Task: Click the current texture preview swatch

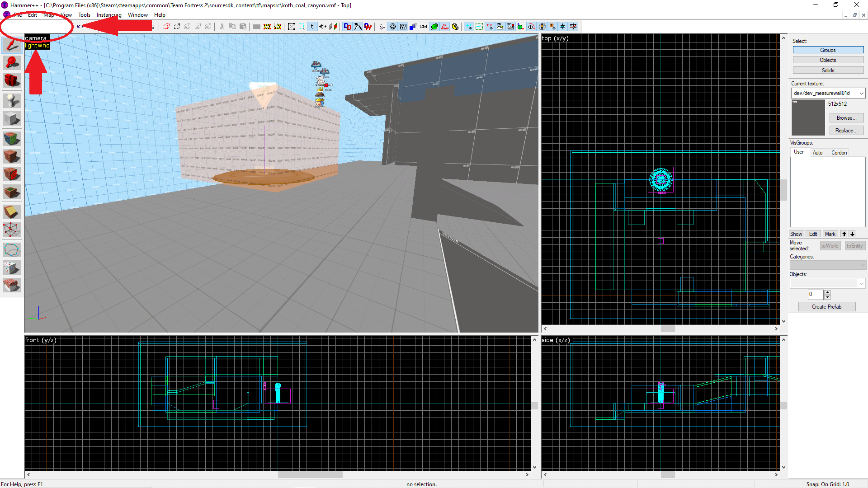Action: (808, 117)
